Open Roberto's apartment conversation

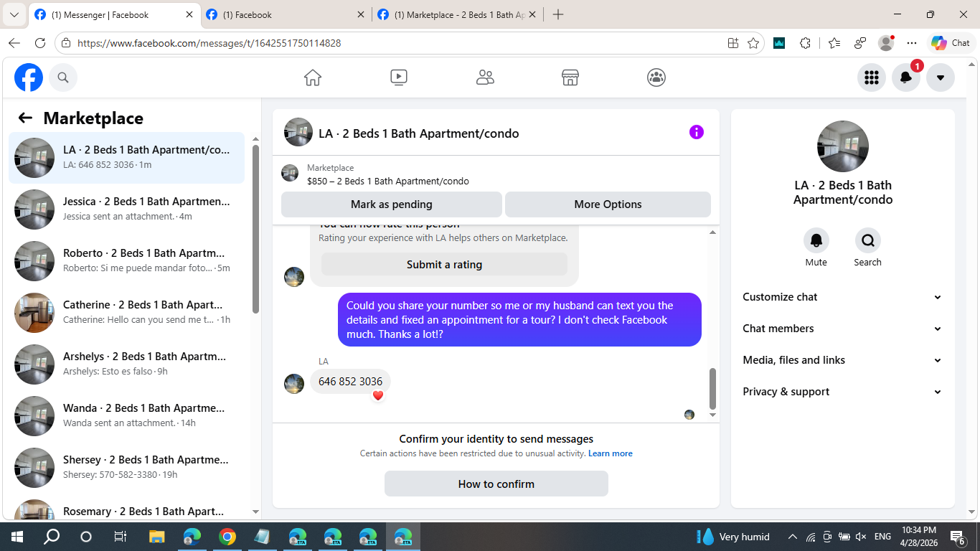126,261
